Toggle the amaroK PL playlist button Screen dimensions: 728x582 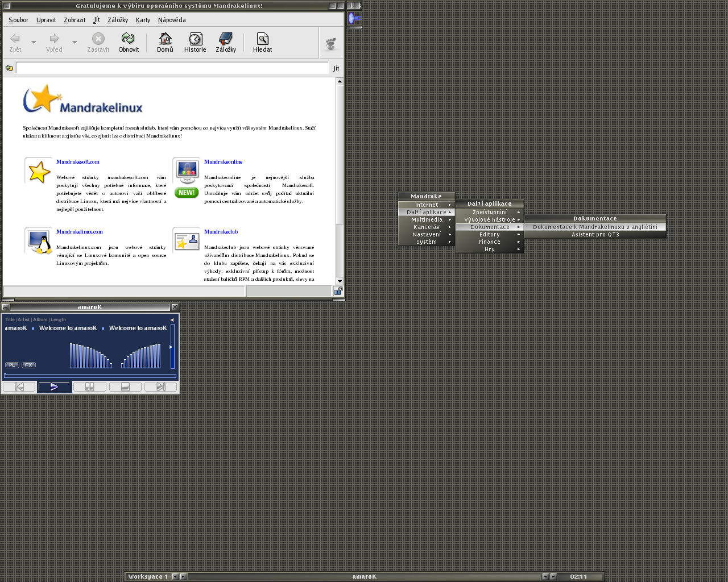(12, 365)
